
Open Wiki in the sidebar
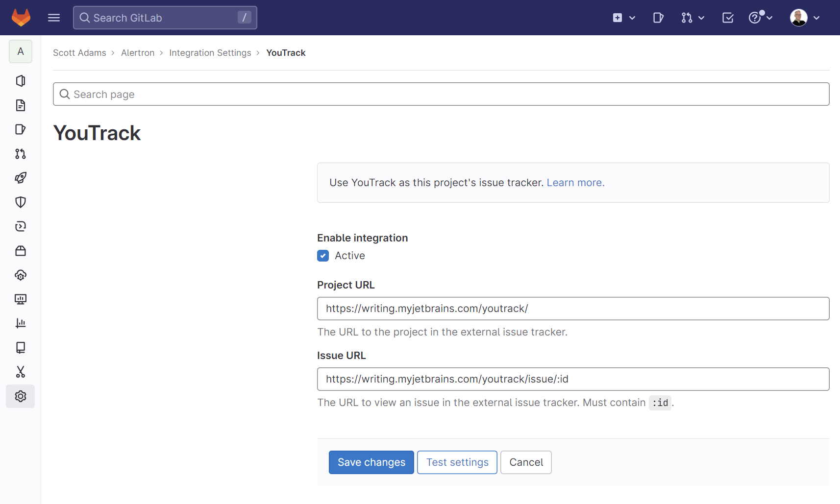pyautogui.click(x=21, y=348)
